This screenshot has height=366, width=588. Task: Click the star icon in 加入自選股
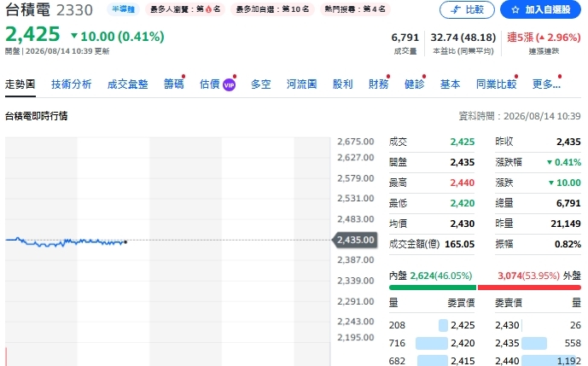tap(515, 9)
